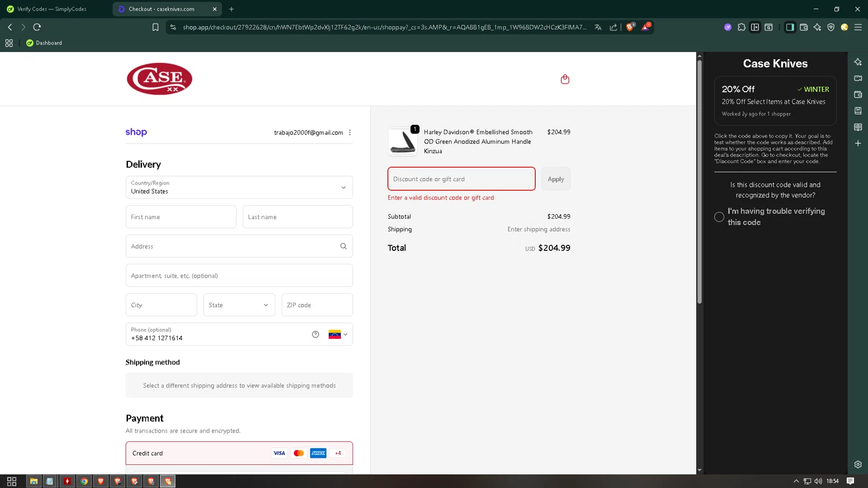868x488 pixels.
Task: Expand additional card types +4 badge
Action: click(338, 453)
